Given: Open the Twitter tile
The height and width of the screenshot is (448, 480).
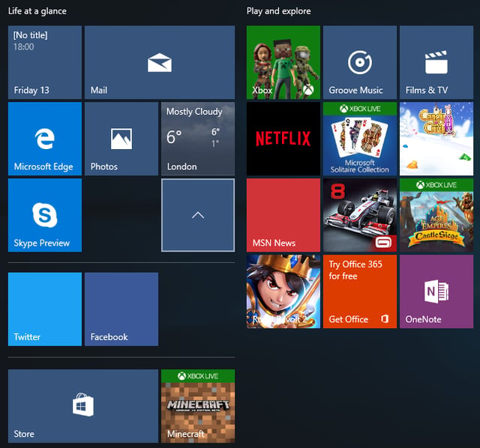Looking at the screenshot, I should pyautogui.click(x=45, y=309).
